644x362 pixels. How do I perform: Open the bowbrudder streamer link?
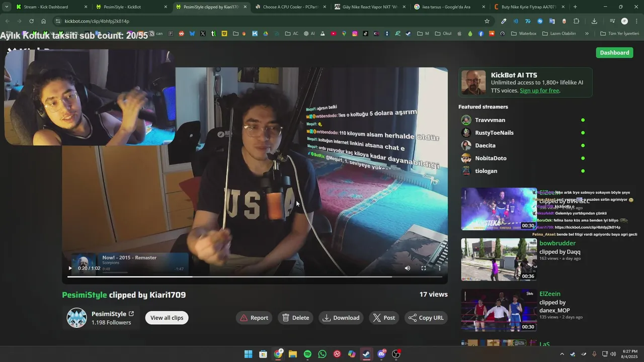coord(557,243)
